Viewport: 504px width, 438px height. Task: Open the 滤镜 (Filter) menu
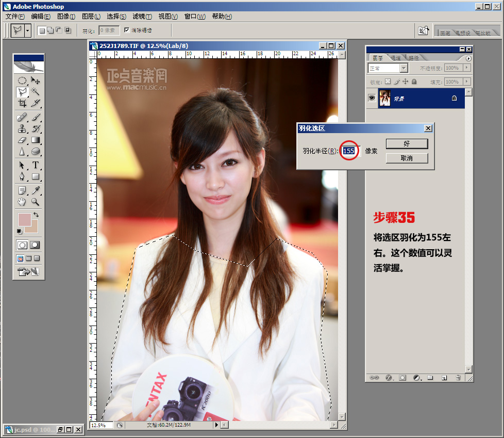tap(142, 17)
